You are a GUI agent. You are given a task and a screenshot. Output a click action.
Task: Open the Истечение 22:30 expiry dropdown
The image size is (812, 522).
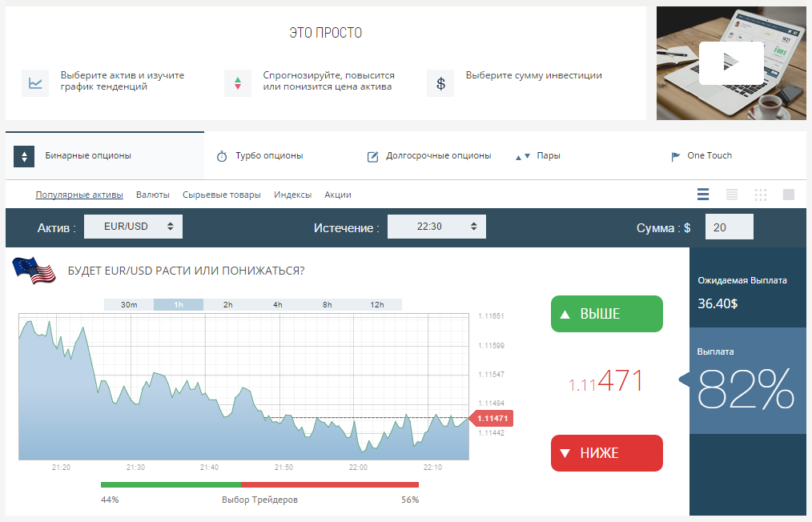[436, 227]
